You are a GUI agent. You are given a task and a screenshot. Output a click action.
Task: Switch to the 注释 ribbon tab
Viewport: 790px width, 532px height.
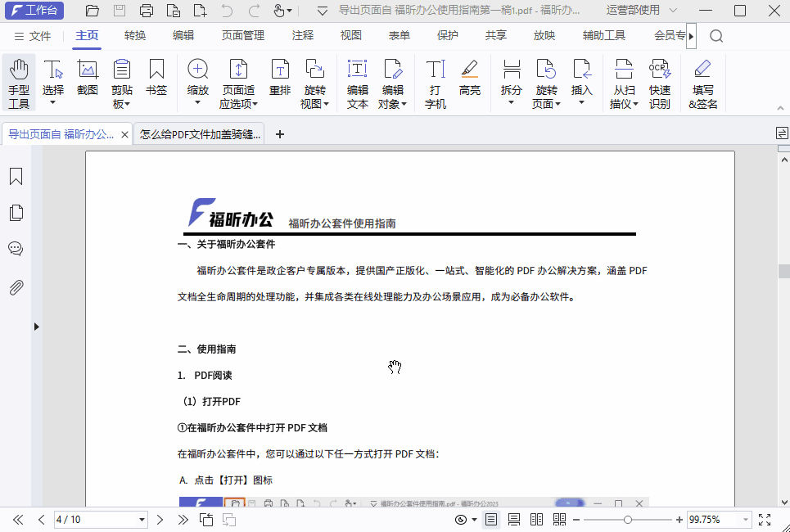(x=302, y=35)
